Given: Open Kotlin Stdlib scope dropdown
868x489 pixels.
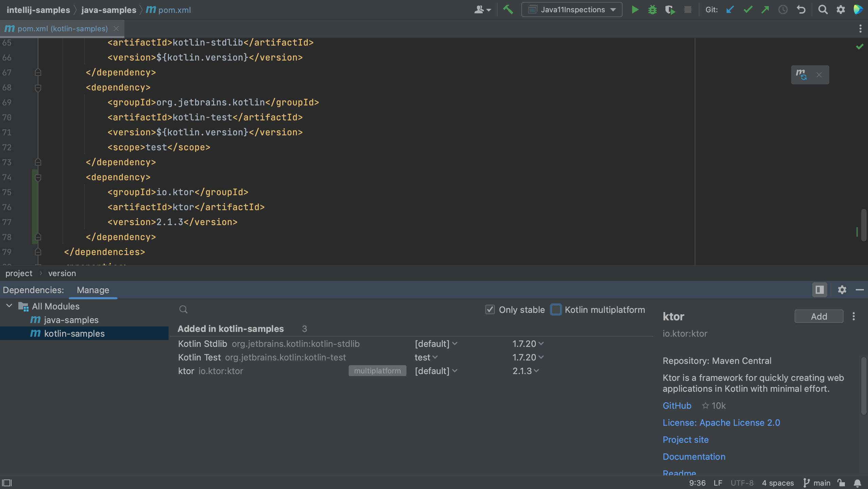Looking at the screenshot, I should click(x=436, y=344).
